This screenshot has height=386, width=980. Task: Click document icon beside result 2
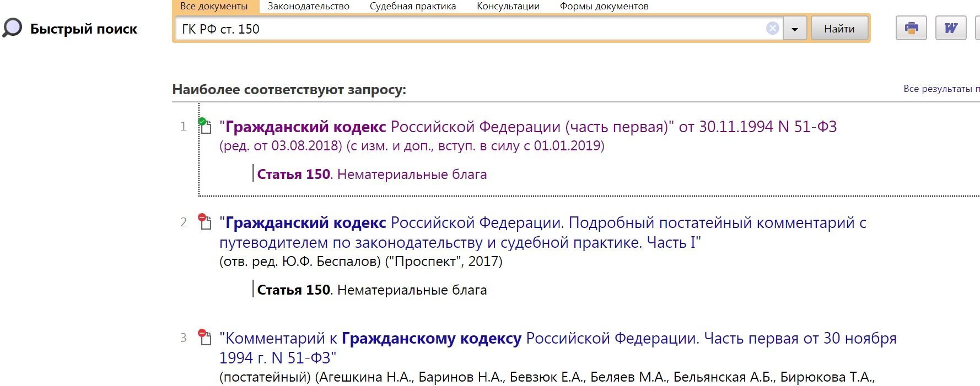[205, 222]
